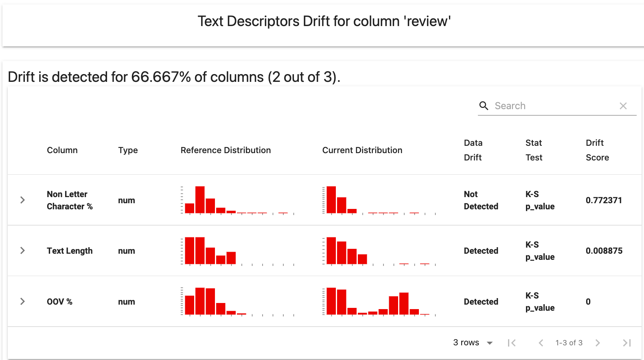Select the Drift Score column header
Viewport: 644px width, 360px height.
tap(597, 150)
